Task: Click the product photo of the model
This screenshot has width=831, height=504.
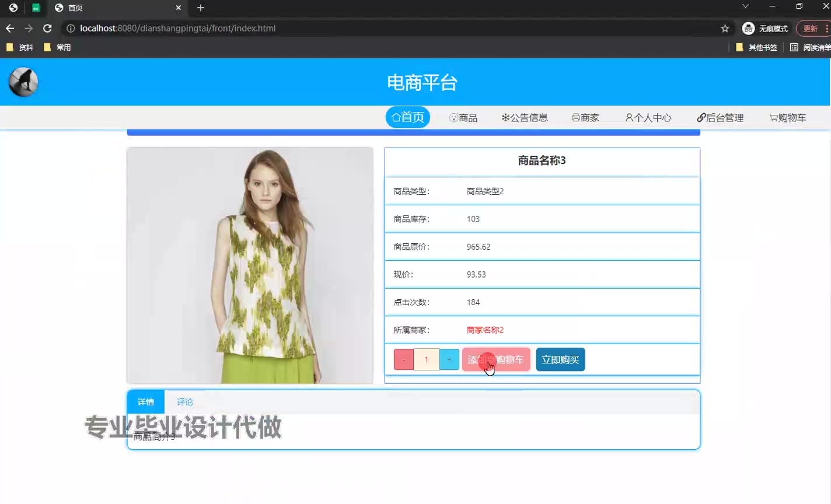Action: 250,265
